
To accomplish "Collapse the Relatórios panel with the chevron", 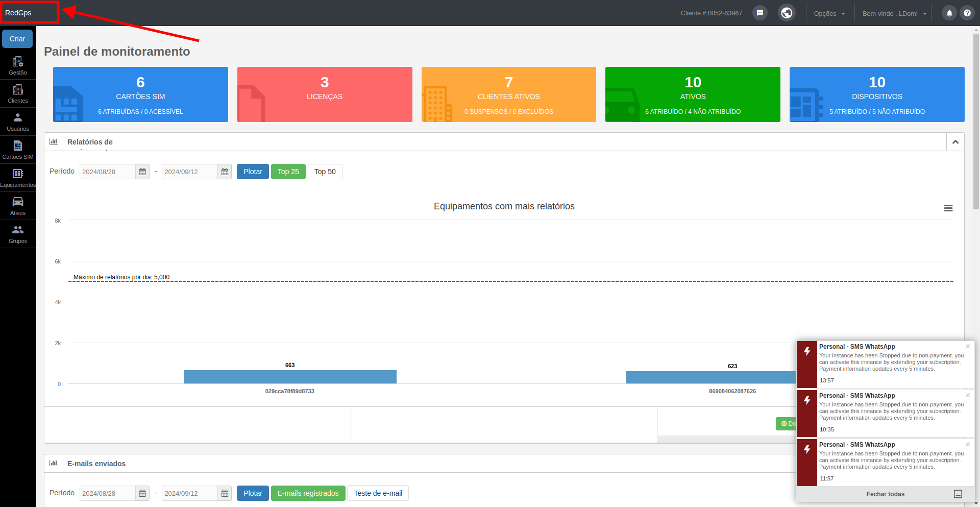I will tap(955, 142).
